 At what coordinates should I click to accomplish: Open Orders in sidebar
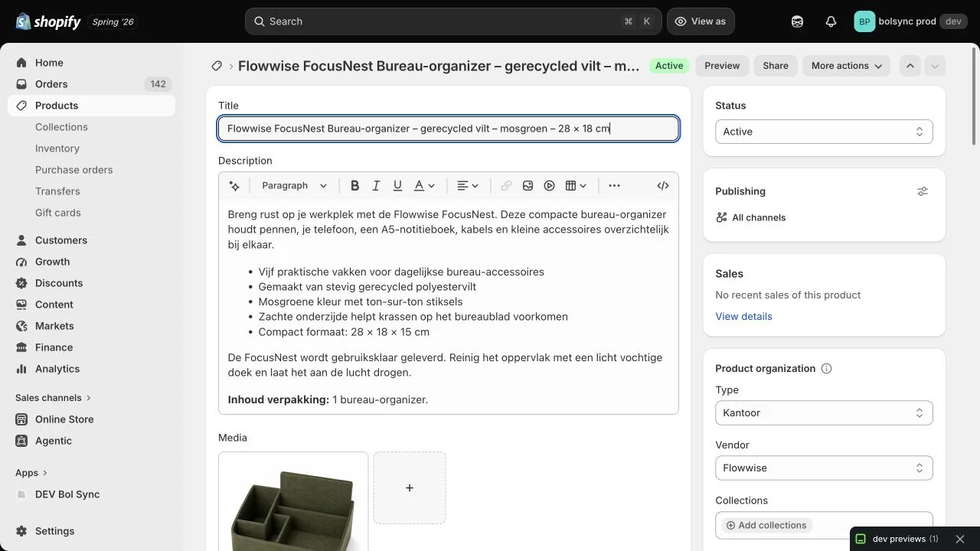(x=92, y=84)
